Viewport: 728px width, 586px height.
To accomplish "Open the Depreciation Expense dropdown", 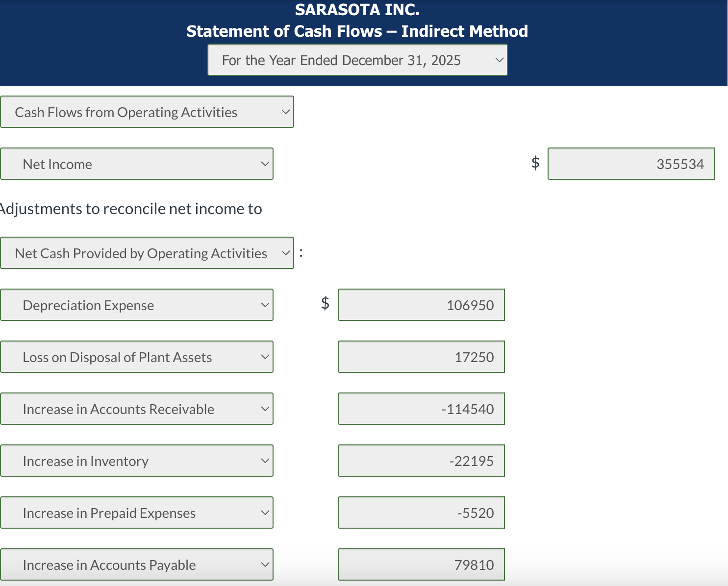I will [136, 305].
